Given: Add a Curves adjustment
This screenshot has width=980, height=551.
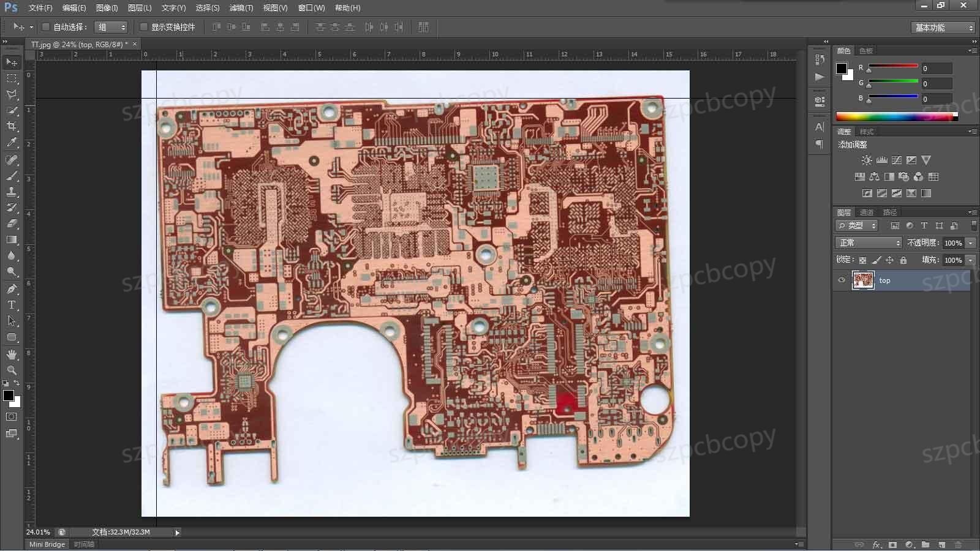Looking at the screenshot, I should click(x=897, y=160).
